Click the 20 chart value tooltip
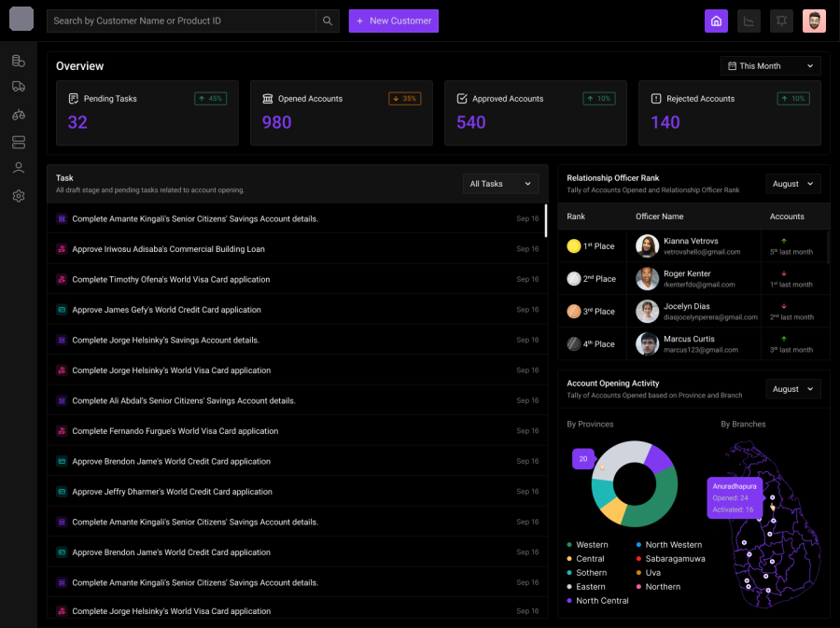 coord(582,459)
